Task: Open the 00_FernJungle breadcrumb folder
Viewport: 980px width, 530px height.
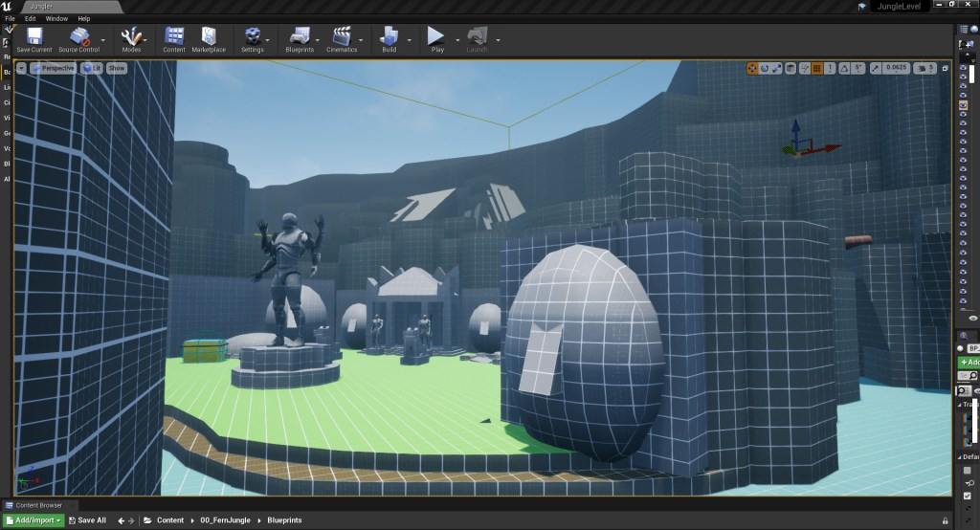Action: [x=219, y=520]
